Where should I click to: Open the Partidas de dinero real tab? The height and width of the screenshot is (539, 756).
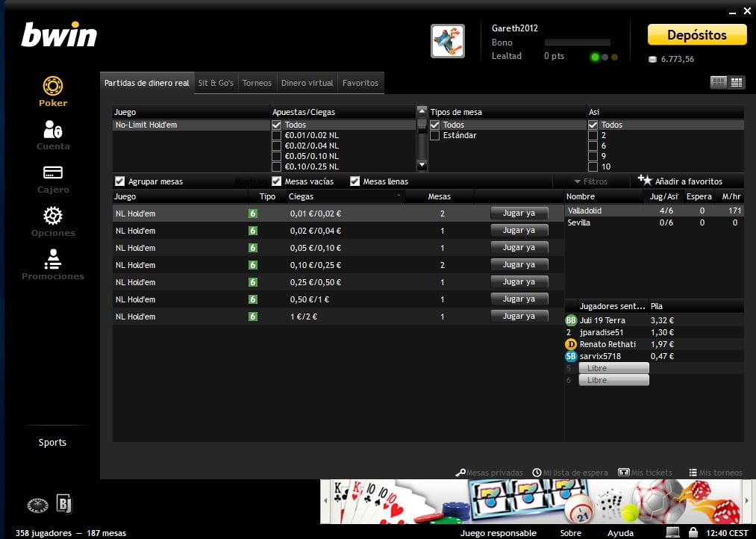coord(146,83)
